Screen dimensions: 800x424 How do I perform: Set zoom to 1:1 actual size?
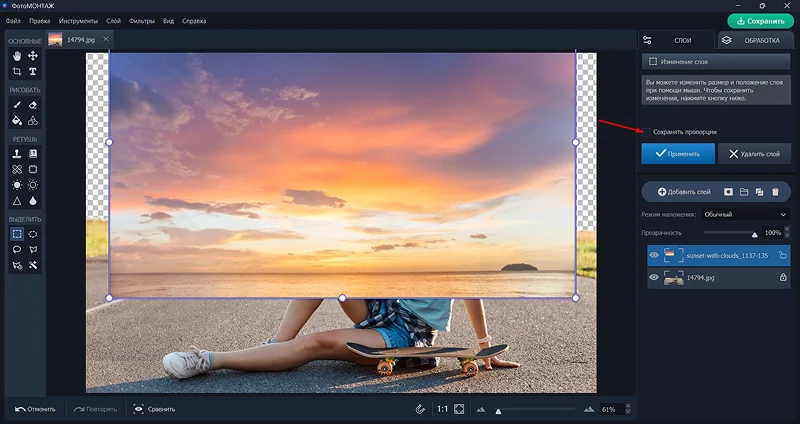pyautogui.click(x=442, y=409)
